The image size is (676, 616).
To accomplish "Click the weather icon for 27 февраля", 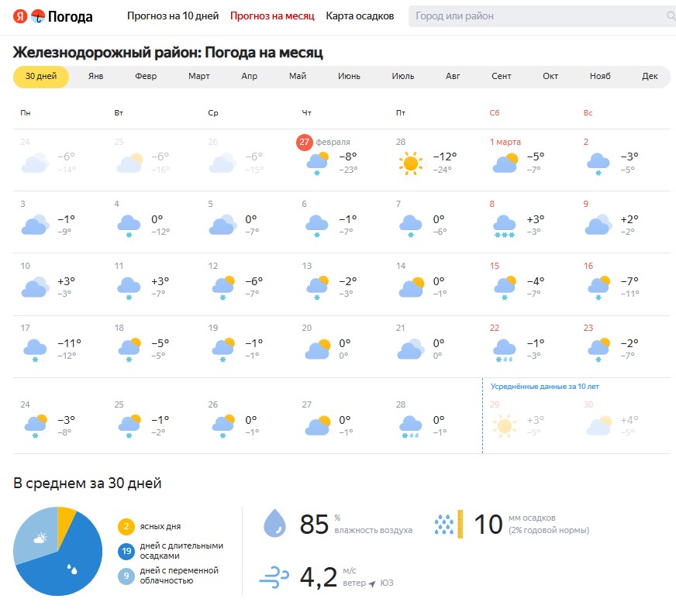I will pyautogui.click(x=317, y=163).
